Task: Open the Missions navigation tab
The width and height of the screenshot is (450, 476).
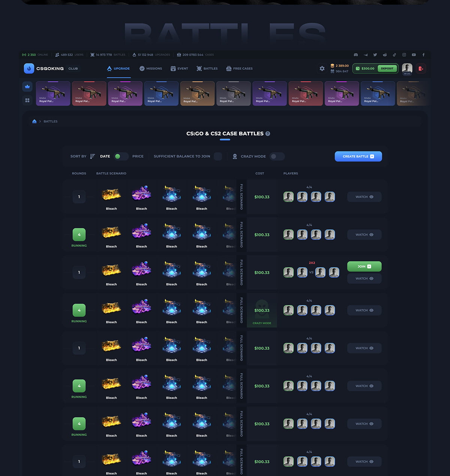Action: (x=150, y=69)
